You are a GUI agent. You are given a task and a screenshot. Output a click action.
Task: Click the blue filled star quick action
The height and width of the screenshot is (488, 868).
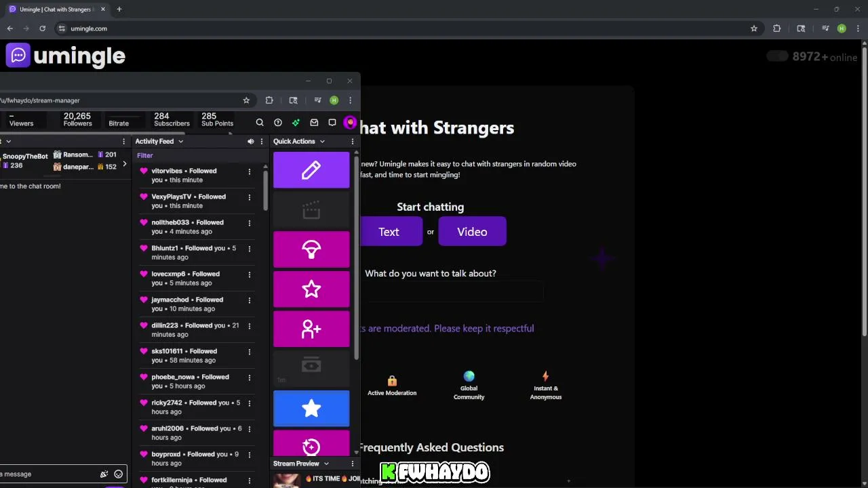[x=311, y=409]
